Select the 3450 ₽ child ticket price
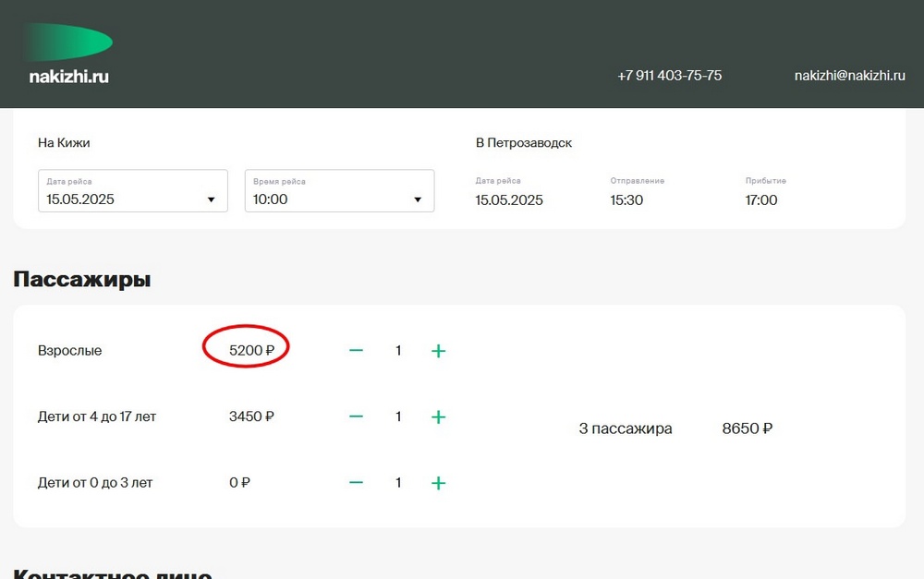 tap(251, 416)
